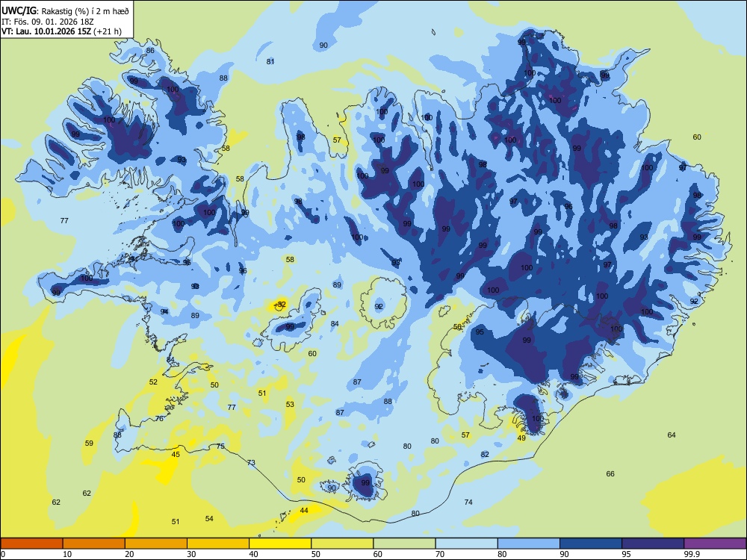
Task: Click the 'VT: Lau. 10.01.2026 15Z (+21 h)' line
Action: click(61, 31)
